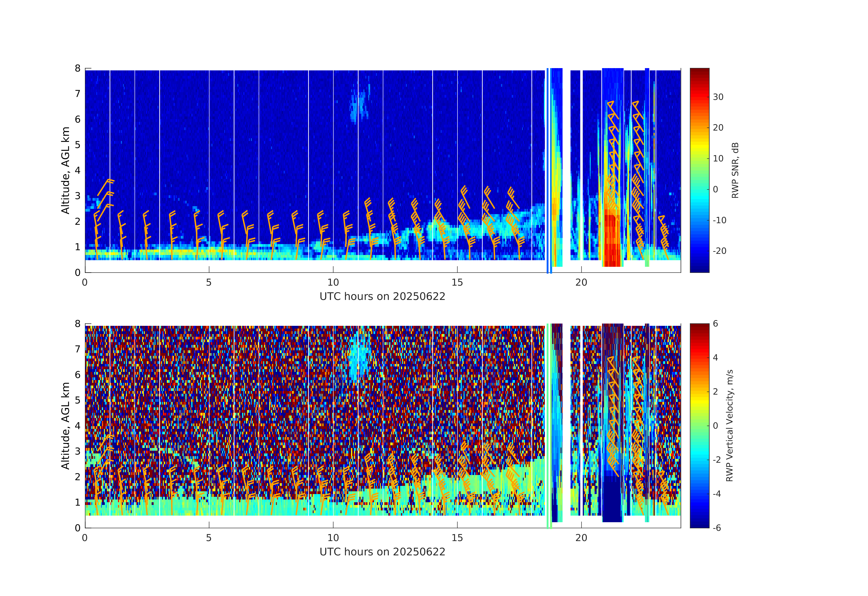The width and height of the screenshot is (868, 596).
Task: Click the bottom plot's UTC hours axis label
Action: (x=382, y=552)
